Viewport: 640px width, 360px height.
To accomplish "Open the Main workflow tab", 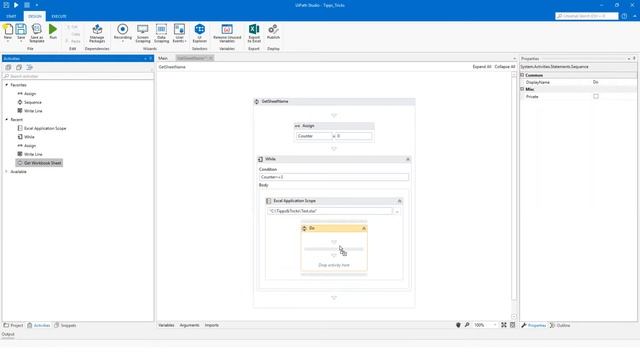I will tap(163, 58).
